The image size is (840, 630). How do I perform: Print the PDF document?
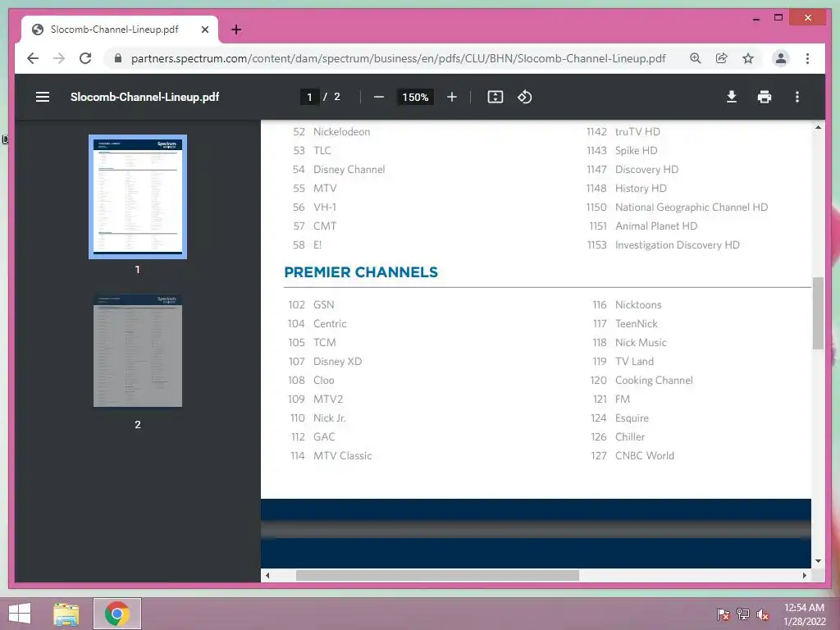tap(764, 97)
